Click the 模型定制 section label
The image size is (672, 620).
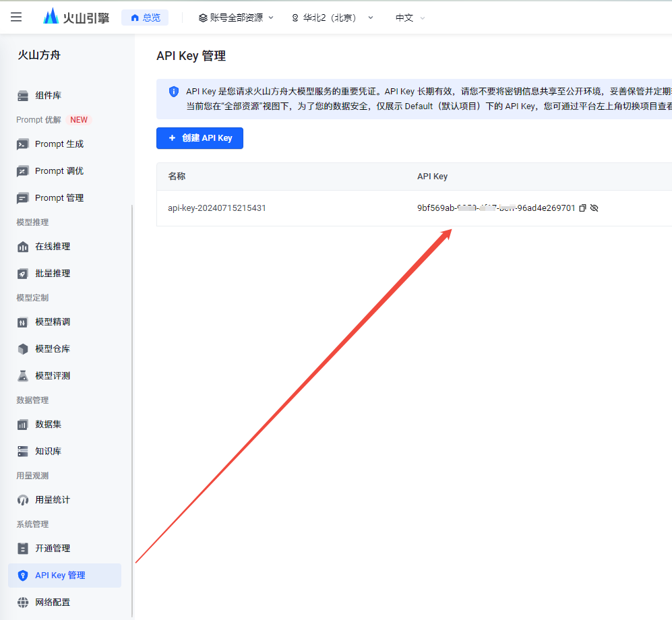click(32, 298)
